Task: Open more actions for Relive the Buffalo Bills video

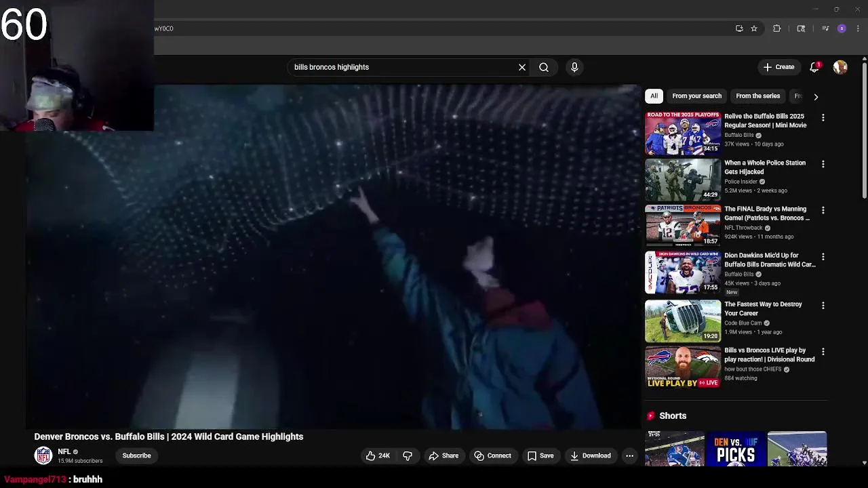Action: [823, 118]
